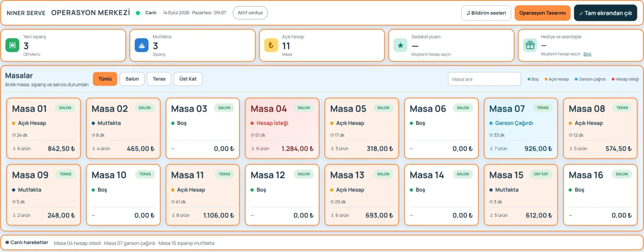644x252 pixels.
Task: Click the Hediye ve avantajlar gift icon
Action: pos(530,45)
